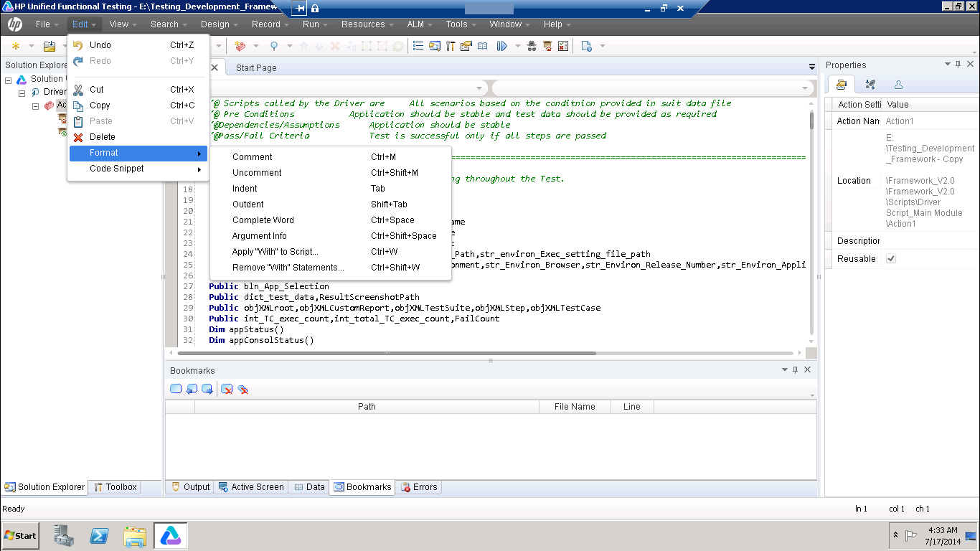This screenshot has width=980, height=551.
Task: Run the test using the Run toolbar icon
Action: tap(502, 46)
